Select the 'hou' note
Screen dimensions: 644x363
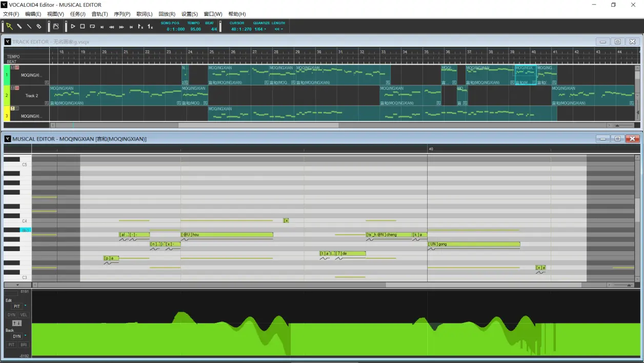[x=227, y=235]
